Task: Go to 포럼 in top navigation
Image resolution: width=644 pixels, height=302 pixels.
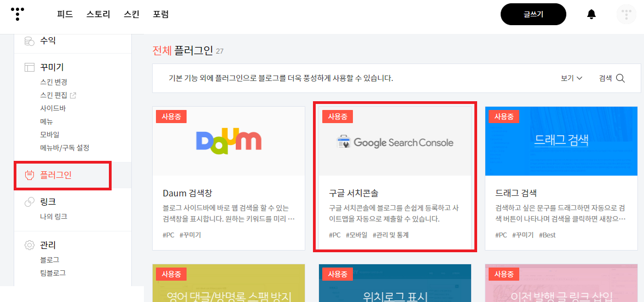Action: pos(160,14)
